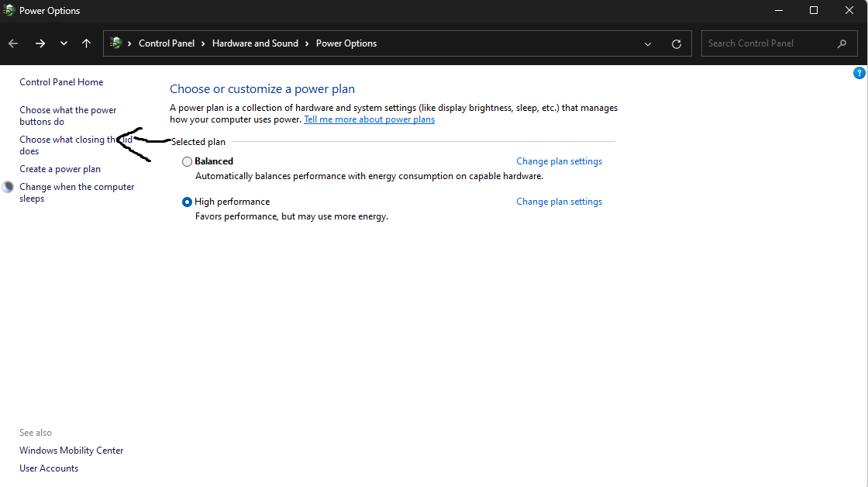Open the recent locations dropdown arrow
Screen dimensions: 868x487
point(64,43)
